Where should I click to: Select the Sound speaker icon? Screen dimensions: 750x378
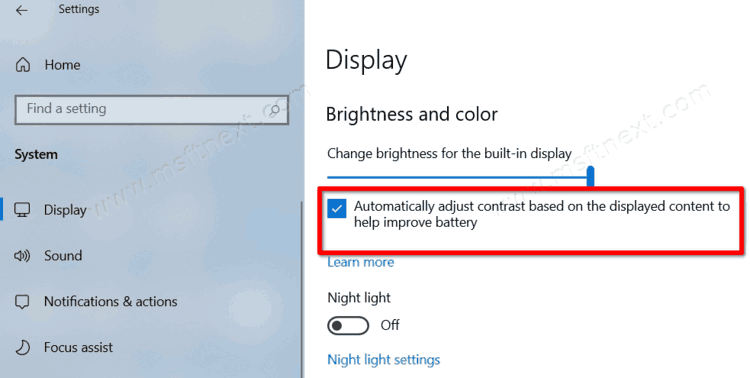pos(22,256)
